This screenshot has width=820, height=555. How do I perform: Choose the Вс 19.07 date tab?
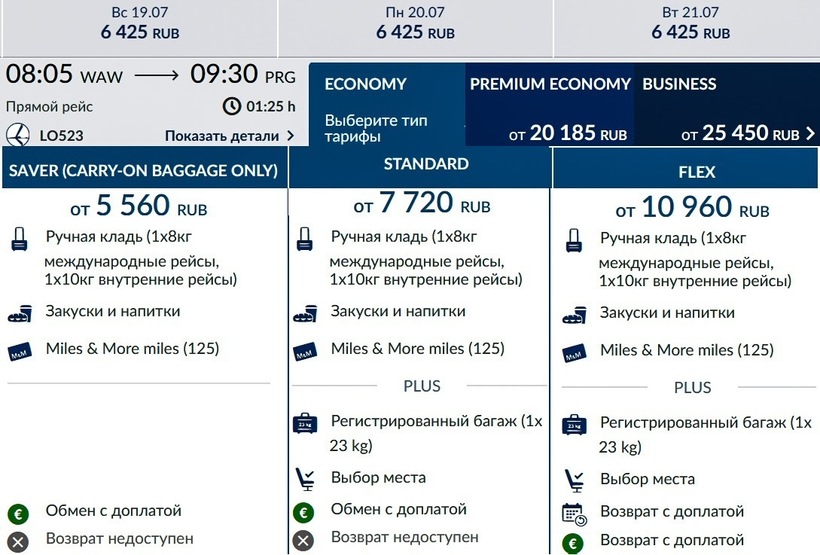(x=139, y=22)
